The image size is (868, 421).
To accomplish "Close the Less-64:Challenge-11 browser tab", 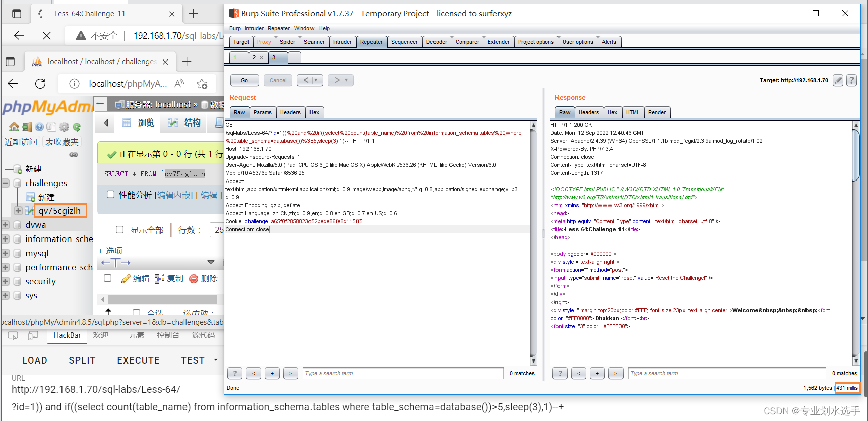I will (172, 14).
